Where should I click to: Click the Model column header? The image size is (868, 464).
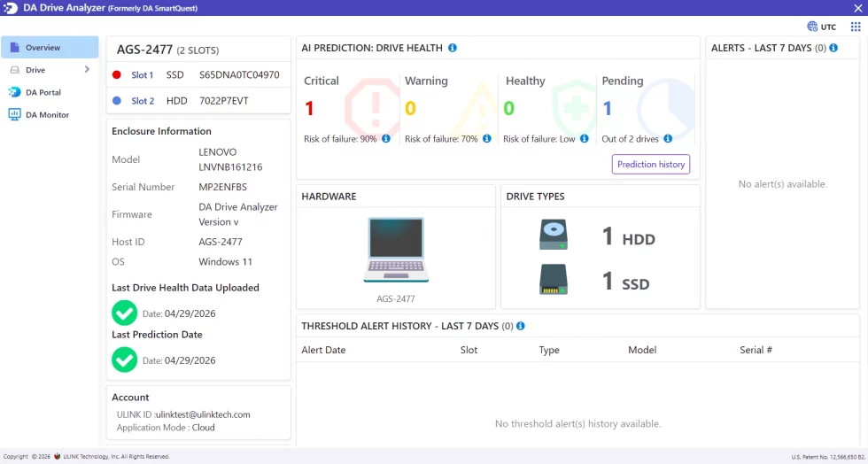tap(642, 350)
